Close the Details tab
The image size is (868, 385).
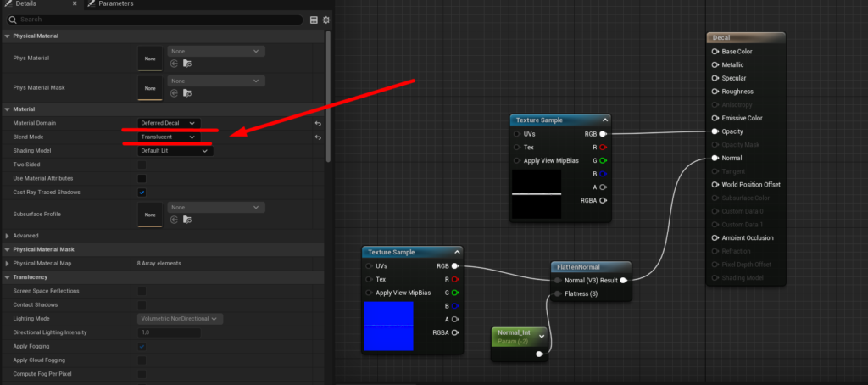[75, 3]
